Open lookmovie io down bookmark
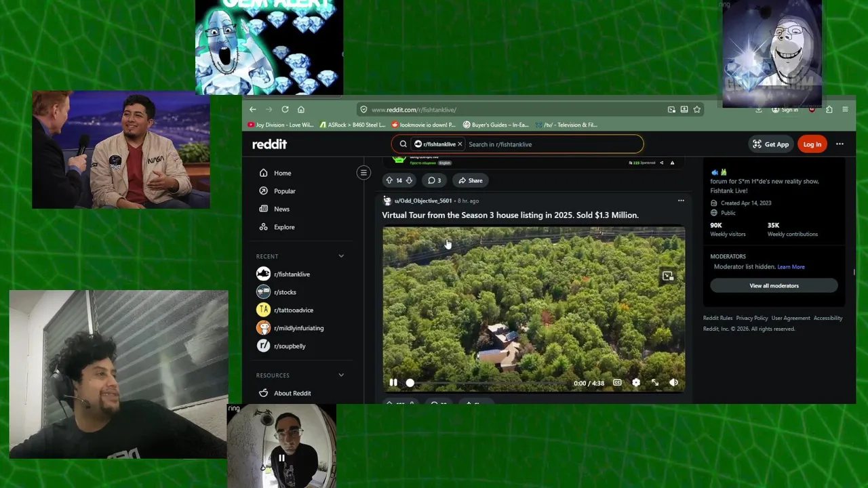Image resolution: width=868 pixels, height=488 pixels. pos(424,125)
